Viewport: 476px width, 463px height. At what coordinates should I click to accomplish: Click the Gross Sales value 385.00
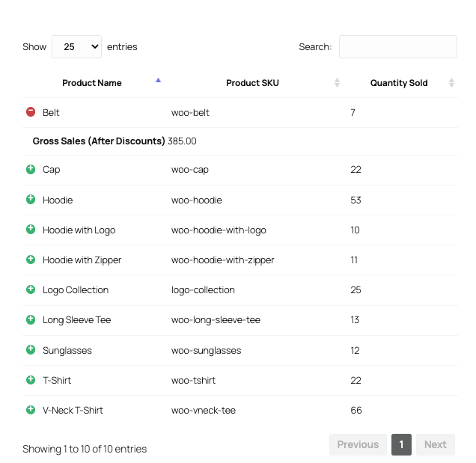click(x=182, y=141)
